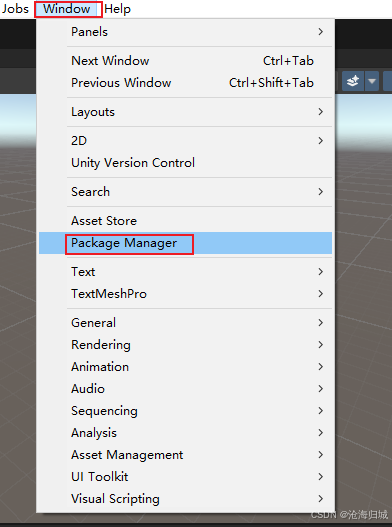Open the Asset Store window
Viewport: 392px width, 527px height.
[x=185, y=221]
